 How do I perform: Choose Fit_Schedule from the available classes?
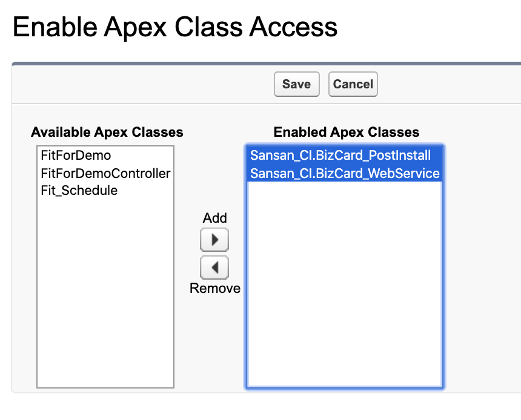coord(79,191)
